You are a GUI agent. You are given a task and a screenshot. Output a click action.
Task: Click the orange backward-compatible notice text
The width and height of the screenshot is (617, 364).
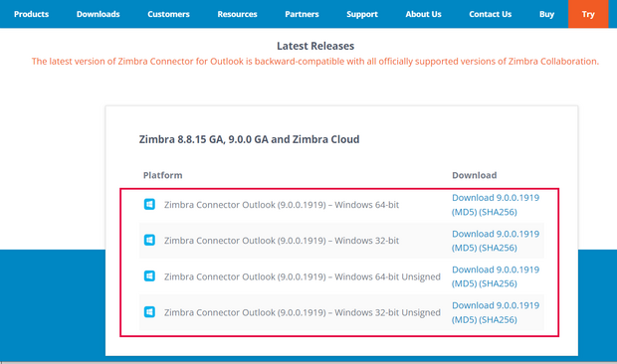point(315,62)
